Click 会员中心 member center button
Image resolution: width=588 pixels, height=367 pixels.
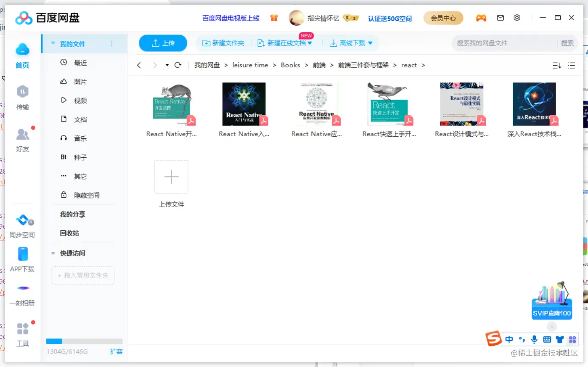point(443,18)
